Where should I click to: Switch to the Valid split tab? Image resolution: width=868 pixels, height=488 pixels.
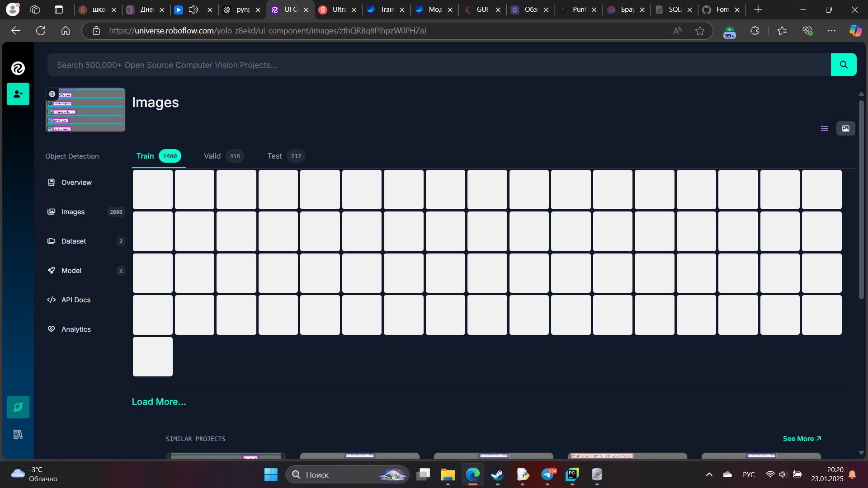212,156
